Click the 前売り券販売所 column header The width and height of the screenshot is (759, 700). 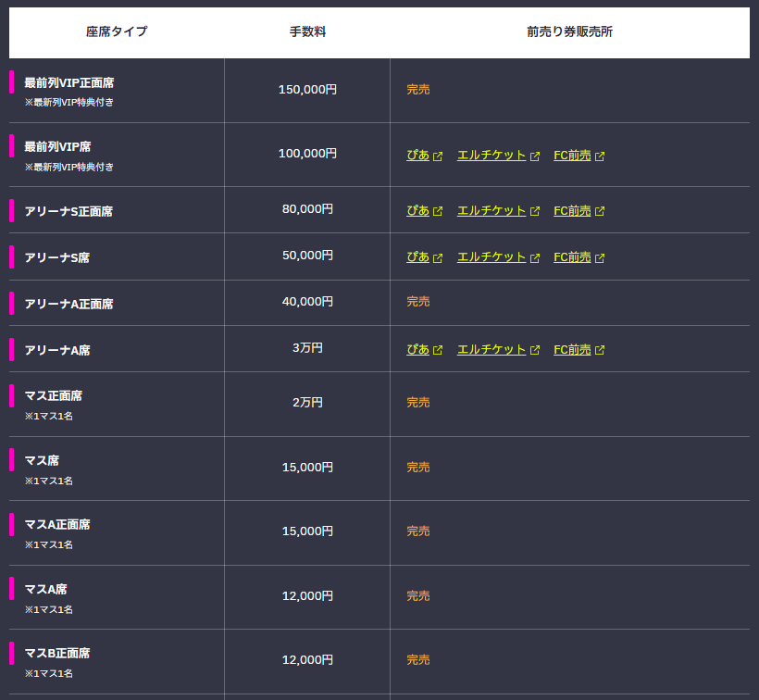569,31
